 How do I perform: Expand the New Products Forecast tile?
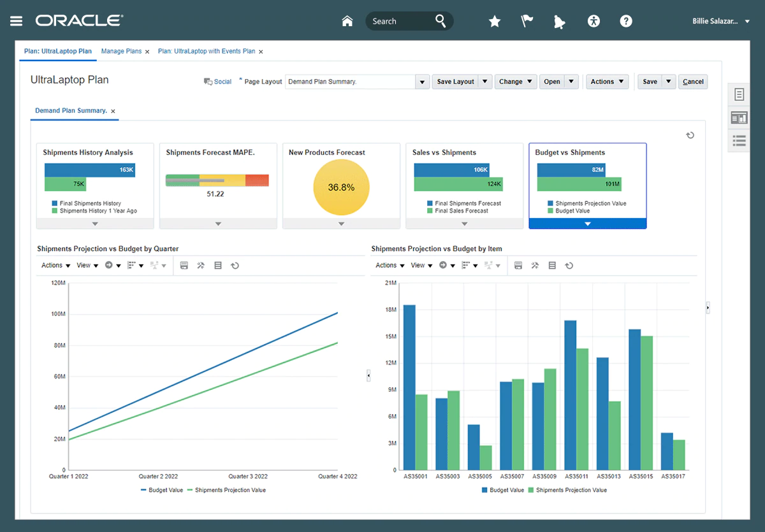(x=341, y=224)
